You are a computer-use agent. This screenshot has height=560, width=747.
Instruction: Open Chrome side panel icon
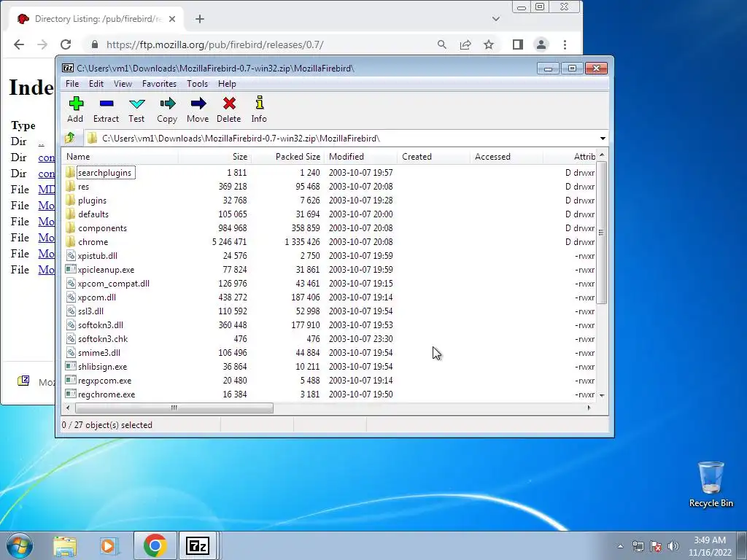pos(518,44)
